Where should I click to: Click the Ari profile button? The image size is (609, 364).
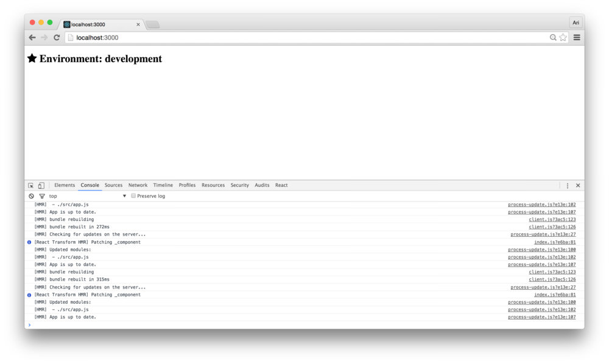pos(576,23)
